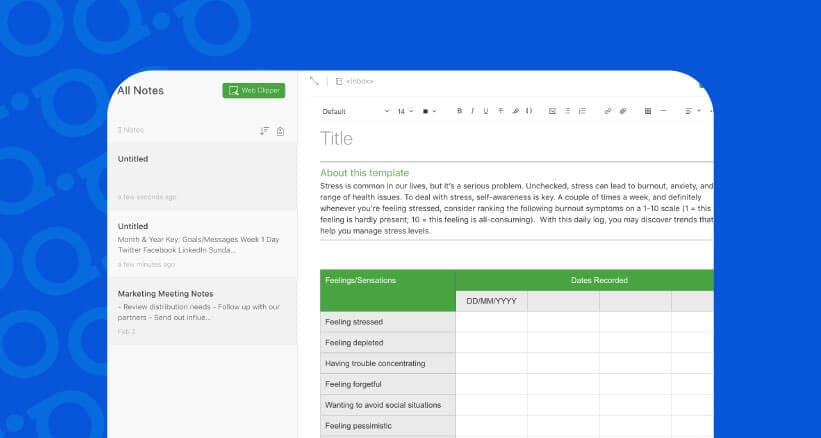The height and width of the screenshot is (438, 821).
Task: Toggle the highlighter formatting tool
Action: coord(515,111)
